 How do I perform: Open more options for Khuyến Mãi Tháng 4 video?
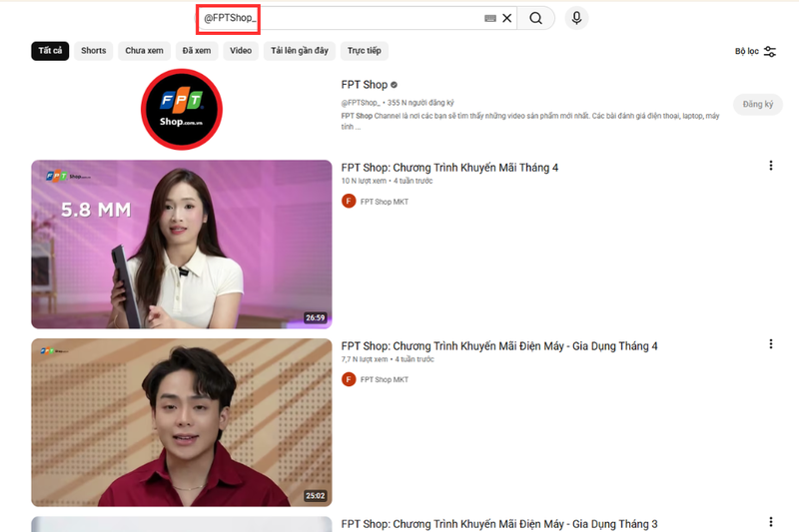point(770,166)
